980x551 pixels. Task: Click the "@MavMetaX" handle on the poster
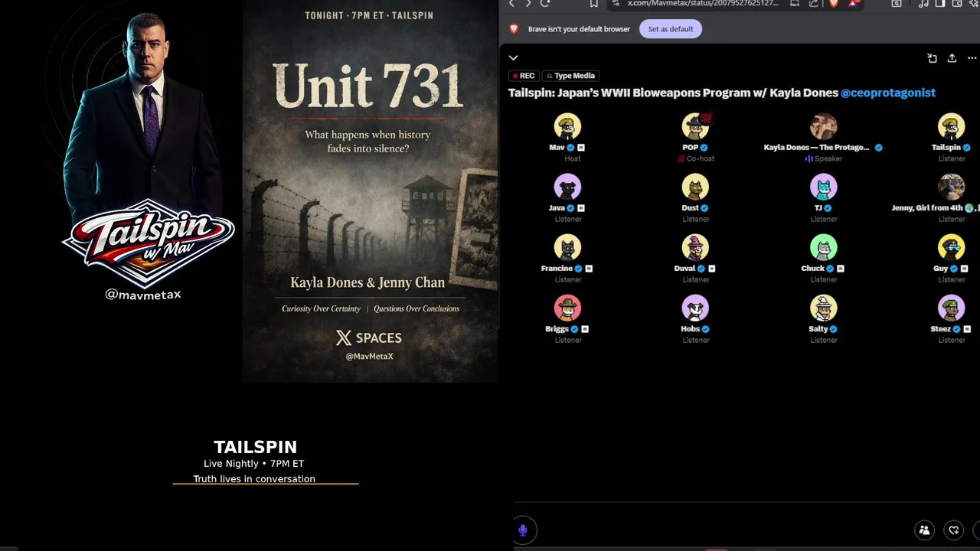click(369, 356)
